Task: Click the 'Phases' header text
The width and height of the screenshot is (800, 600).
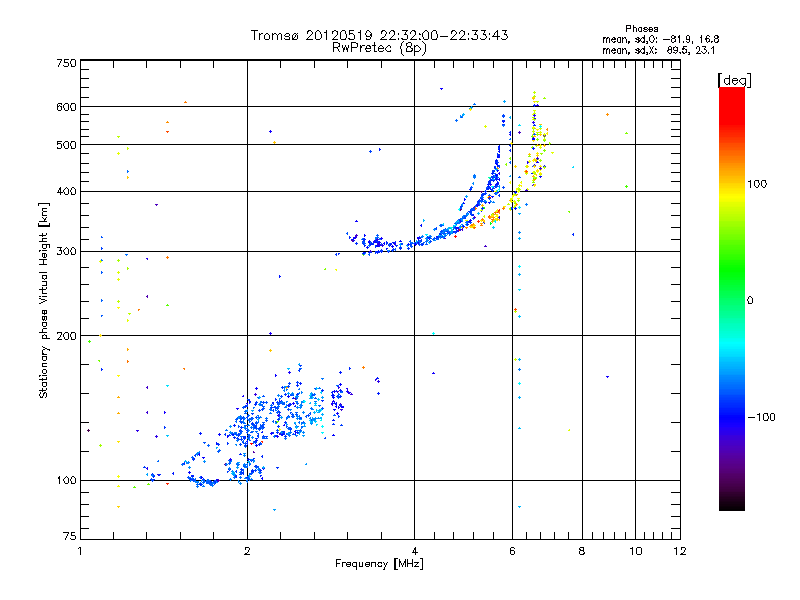Action: [641, 29]
